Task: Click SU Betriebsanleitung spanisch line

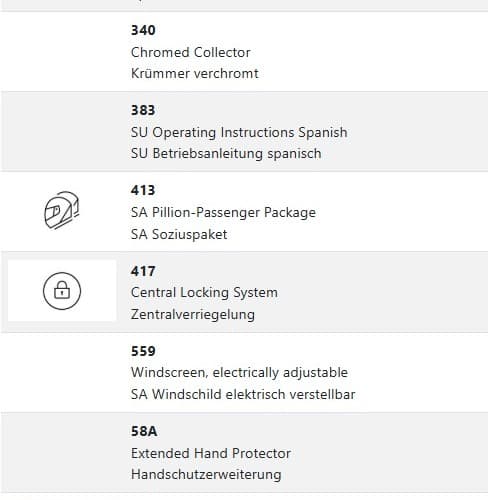Action: pyautogui.click(x=226, y=154)
